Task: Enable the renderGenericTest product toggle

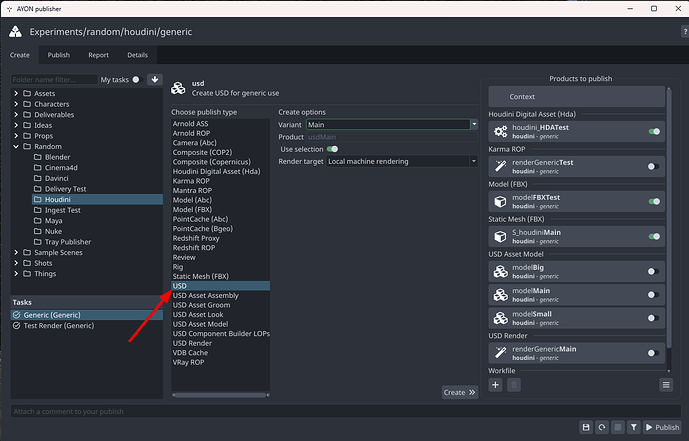Action: 654,166
